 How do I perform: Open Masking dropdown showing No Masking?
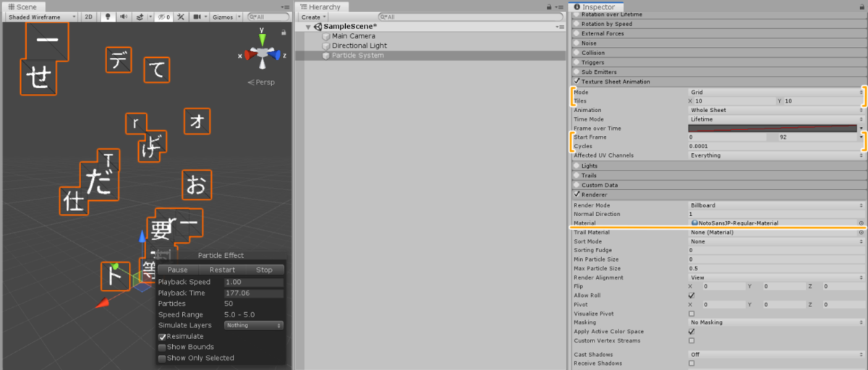coord(777,323)
